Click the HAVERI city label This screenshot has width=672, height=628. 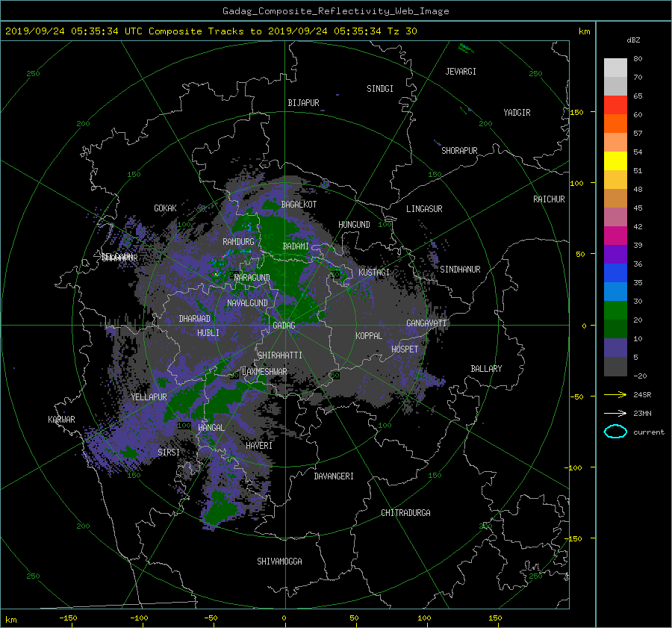(x=259, y=445)
